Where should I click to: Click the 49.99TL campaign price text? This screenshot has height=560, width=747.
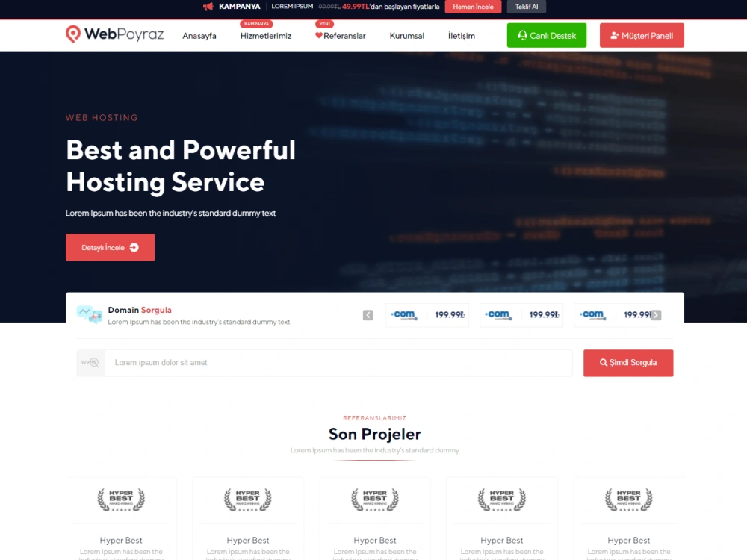pos(356,7)
